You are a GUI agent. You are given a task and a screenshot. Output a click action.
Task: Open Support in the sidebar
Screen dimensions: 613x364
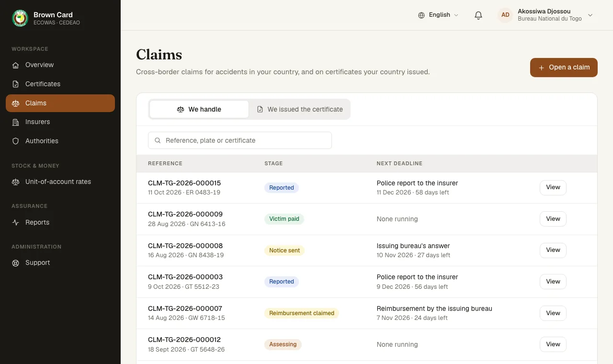(x=60, y=263)
